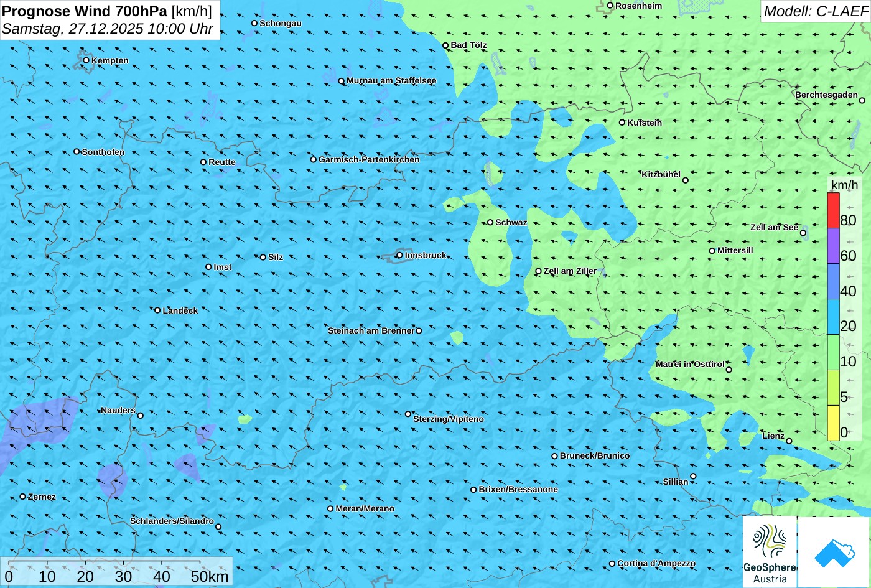
Task: Select the Schwaz city marker circle
Action: click(490, 222)
